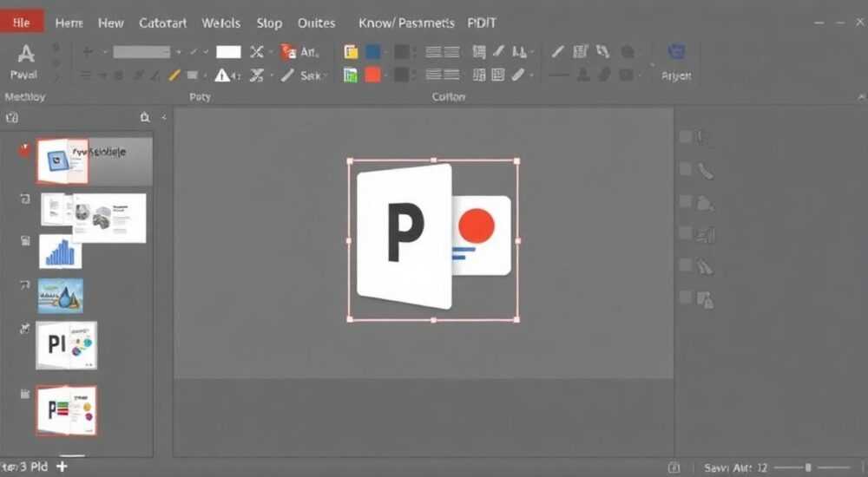This screenshot has width=868, height=477.
Task: Click the top-left text alignment lines icon
Action: [x=433, y=53]
